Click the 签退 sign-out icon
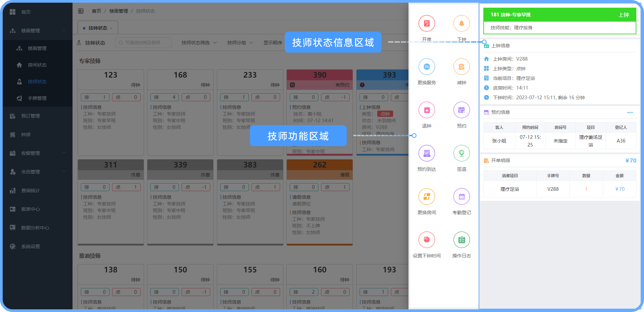Screen dimensions: 644x312 462,154
